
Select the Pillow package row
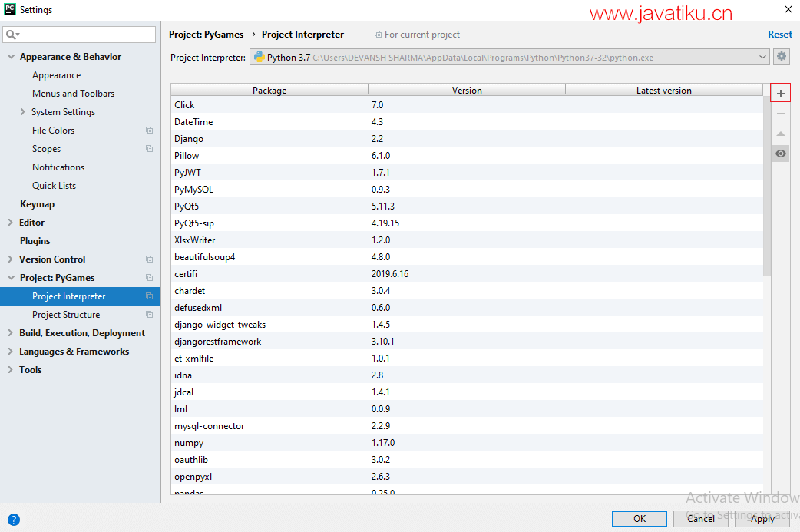click(x=467, y=155)
